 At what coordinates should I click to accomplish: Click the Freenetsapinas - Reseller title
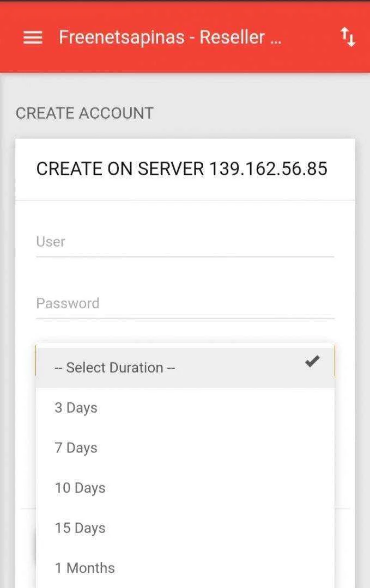coord(170,38)
